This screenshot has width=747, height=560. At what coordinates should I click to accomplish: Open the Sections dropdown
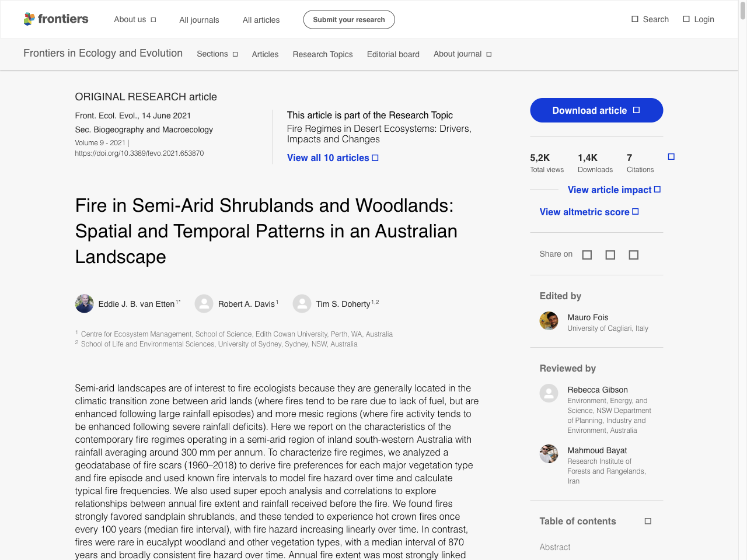pos(217,54)
